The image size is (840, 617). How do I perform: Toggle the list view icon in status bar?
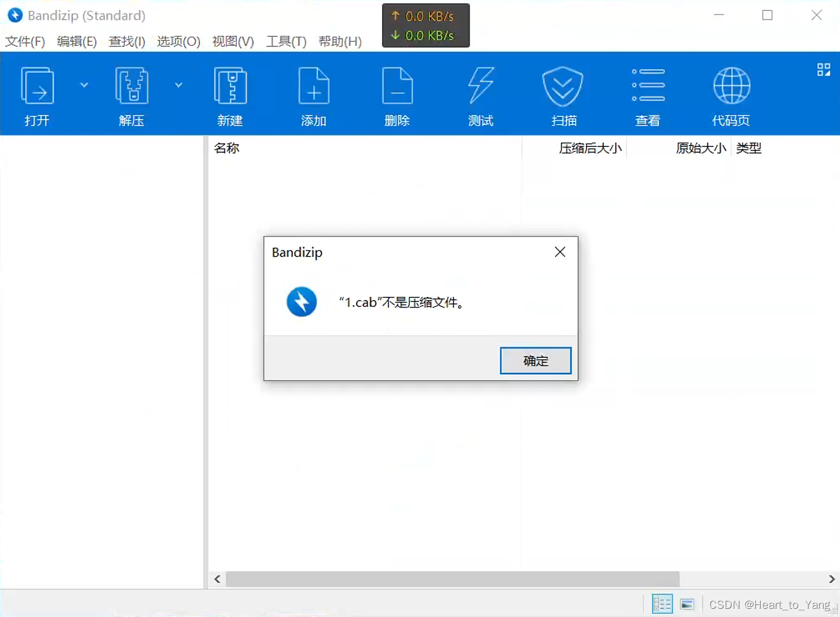point(662,603)
